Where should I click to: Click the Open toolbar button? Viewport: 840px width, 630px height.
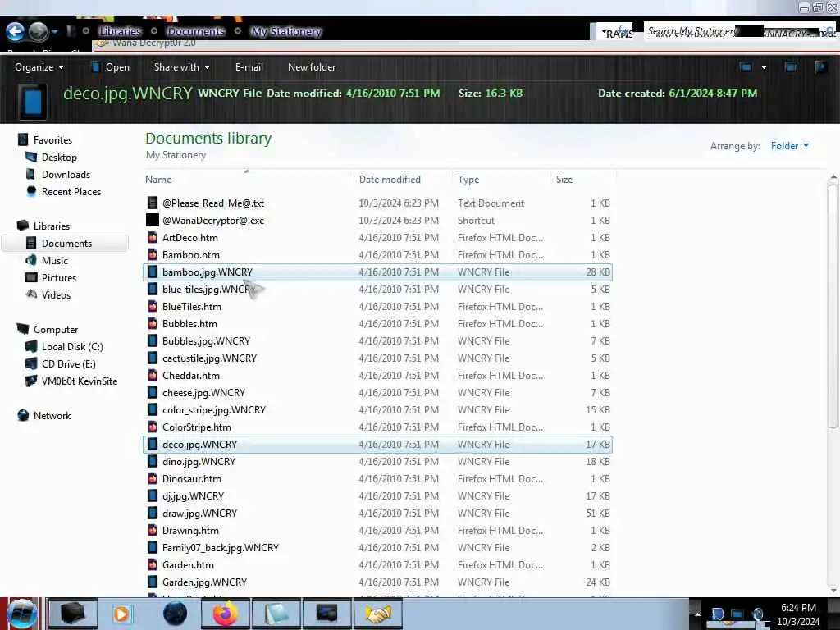click(111, 67)
